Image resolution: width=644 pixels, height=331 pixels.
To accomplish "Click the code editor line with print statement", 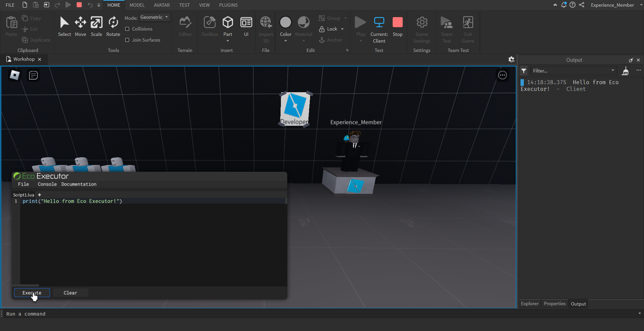I will (153, 201).
